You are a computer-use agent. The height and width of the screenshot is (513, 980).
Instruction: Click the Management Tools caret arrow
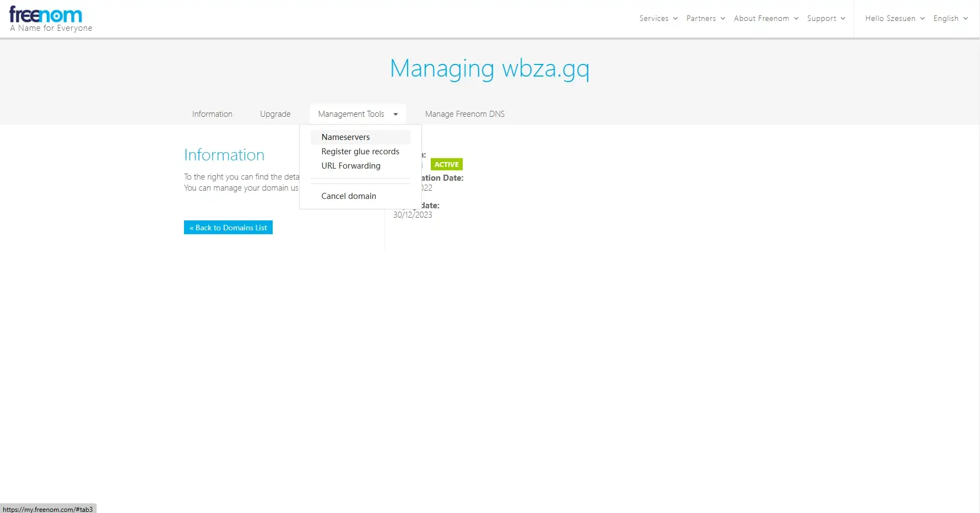click(396, 115)
